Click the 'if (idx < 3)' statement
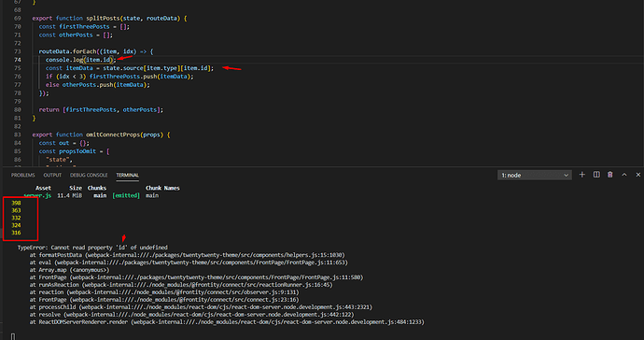This screenshot has width=644, height=340. (x=119, y=77)
